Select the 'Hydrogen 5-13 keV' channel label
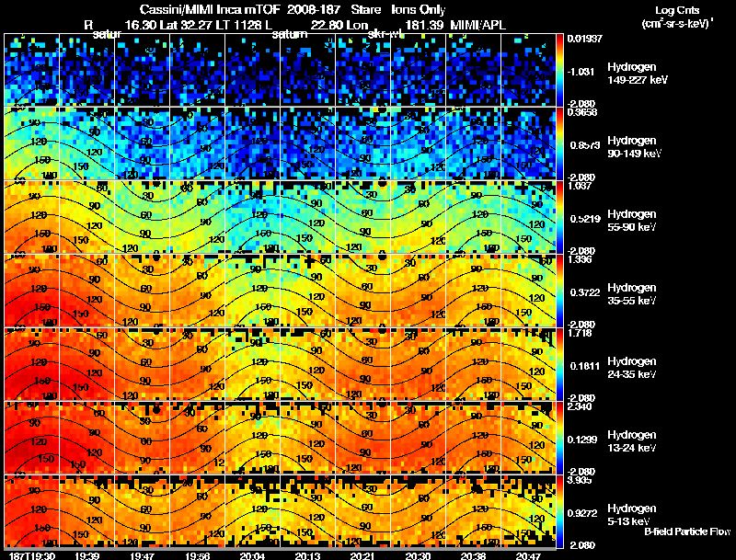736x560 pixels. tap(632, 515)
